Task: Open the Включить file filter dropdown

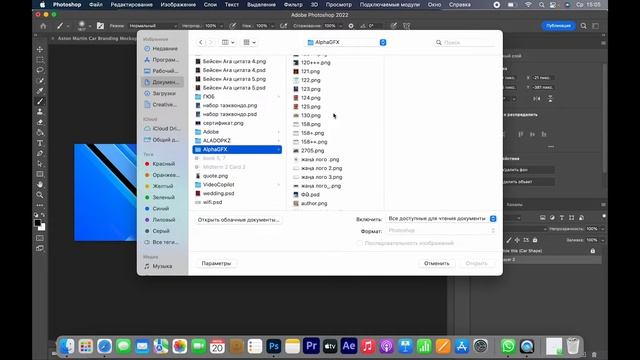Action: point(441,219)
